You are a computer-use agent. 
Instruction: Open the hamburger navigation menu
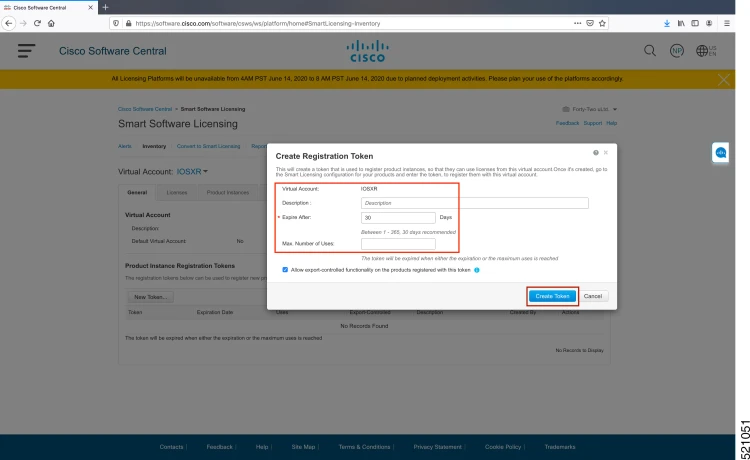tap(26, 51)
